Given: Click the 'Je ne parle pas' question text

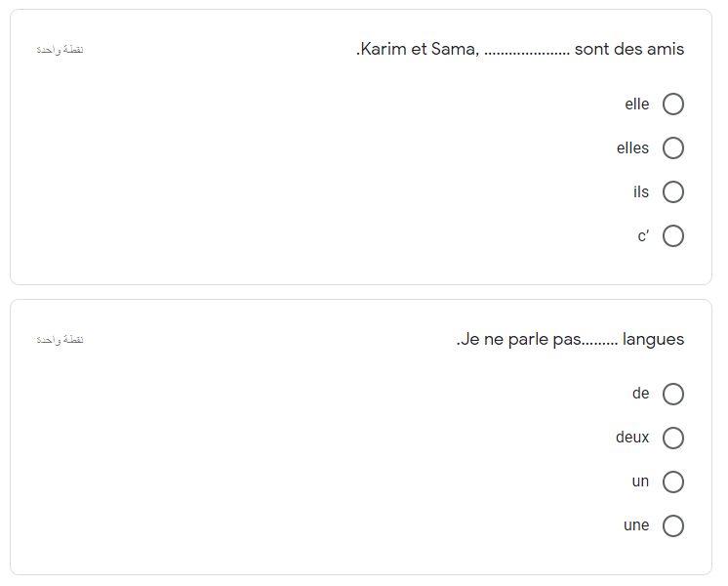Looking at the screenshot, I should coord(570,339).
